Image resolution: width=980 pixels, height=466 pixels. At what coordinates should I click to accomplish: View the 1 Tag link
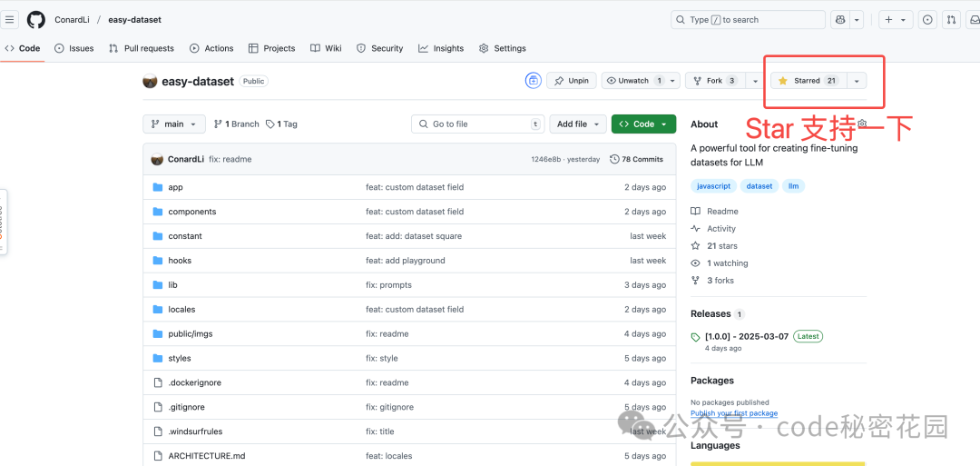[281, 124]
